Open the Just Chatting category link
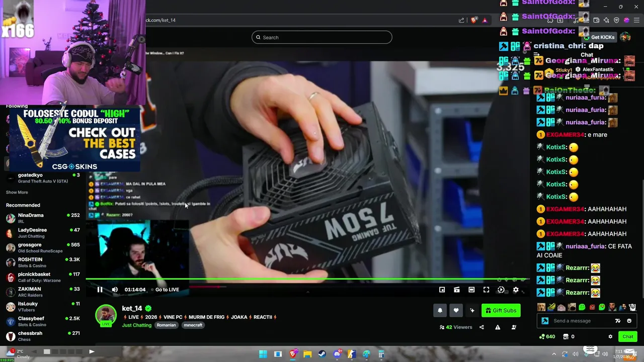This screenshot has height=362, width=644. pyautogui.click(x=136, y=325)
